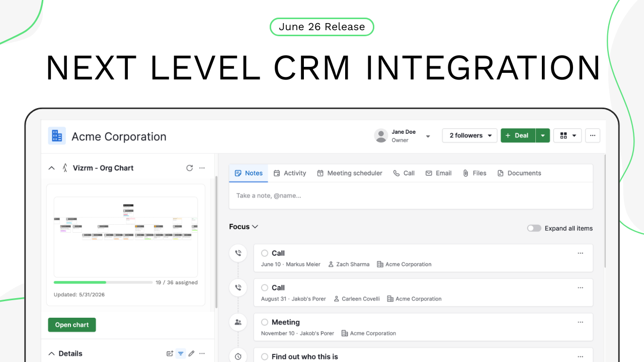Open the three-dot menu on the Meeting item
The height and width of the screenshot is (362, 644).
point(581,322)
